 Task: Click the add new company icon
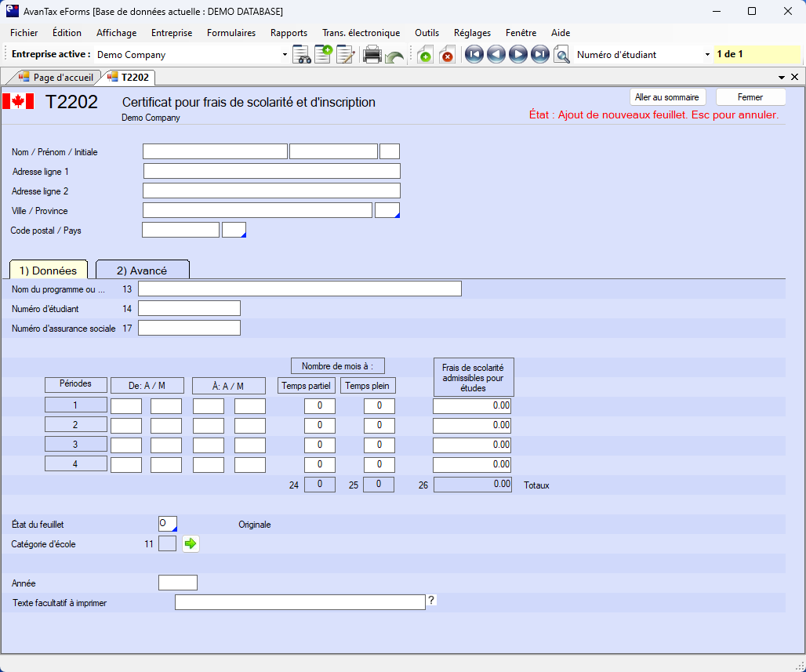[323, 55]
